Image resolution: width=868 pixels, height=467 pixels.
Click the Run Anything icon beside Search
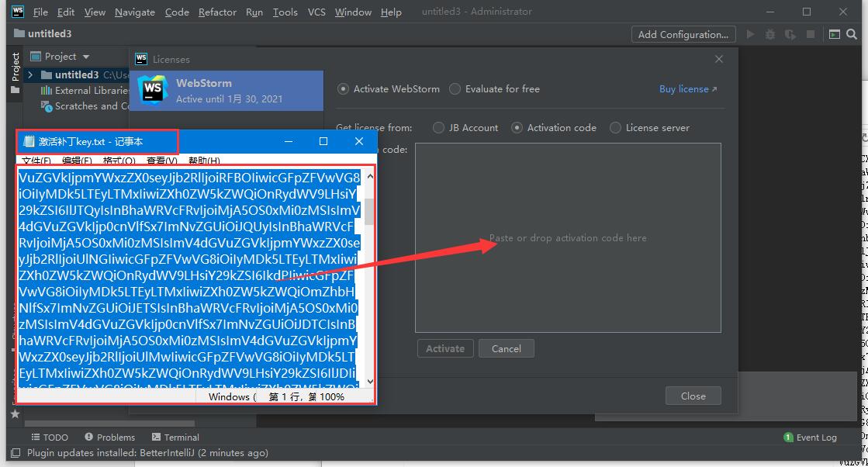(x=834, y=34)
